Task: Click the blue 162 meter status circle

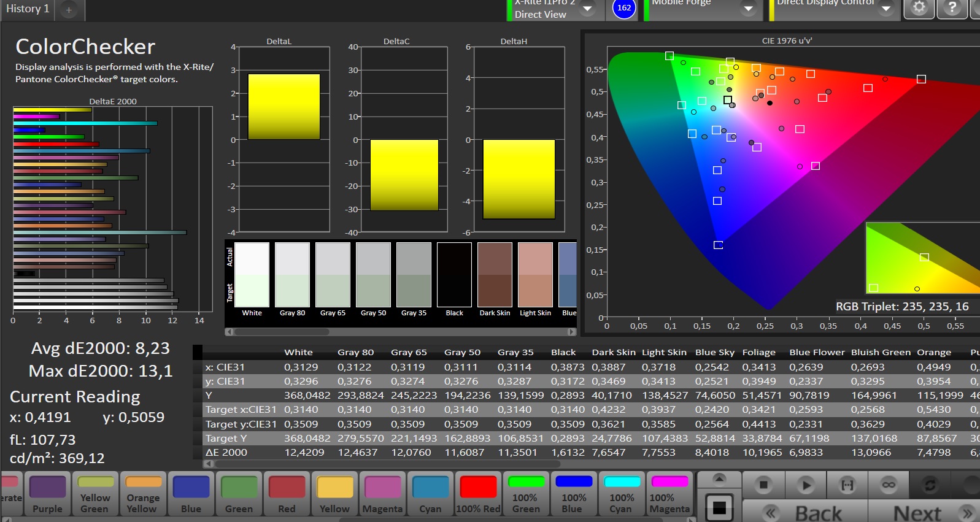Action: 624,8
